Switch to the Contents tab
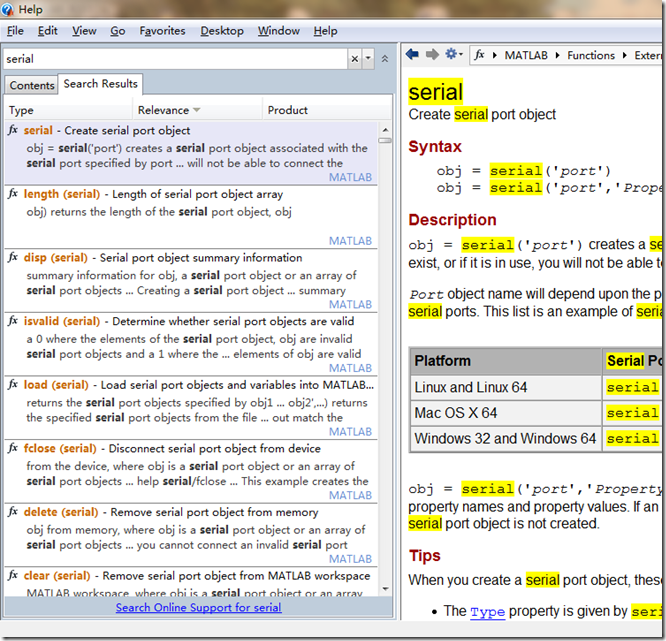Viewport: 666px width, 641px height. [32, 85]
